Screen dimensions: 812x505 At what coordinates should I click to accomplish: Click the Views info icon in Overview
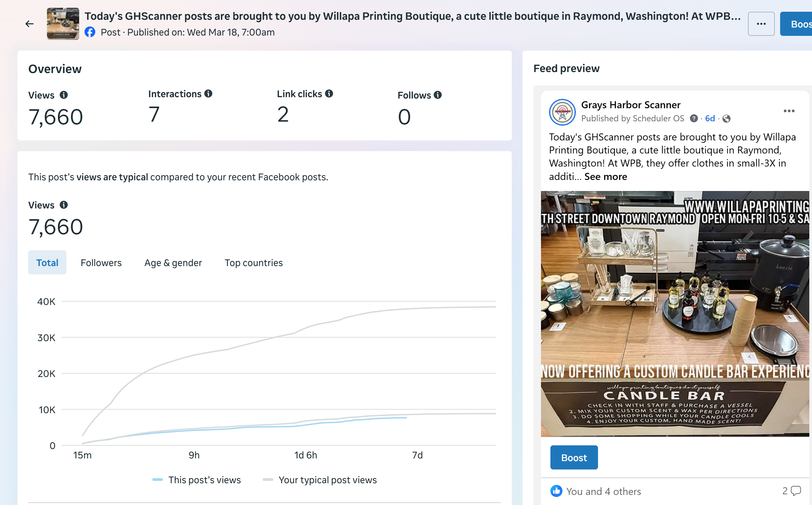[x=64, y=95]
